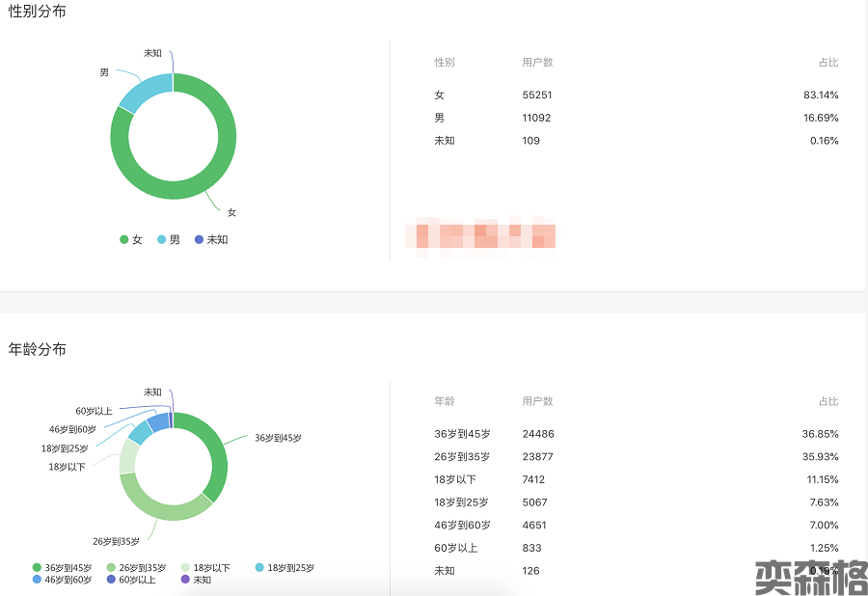Click the 奕森格 watermark logo
Screen dimensions: 868x596
coord(808,577)
